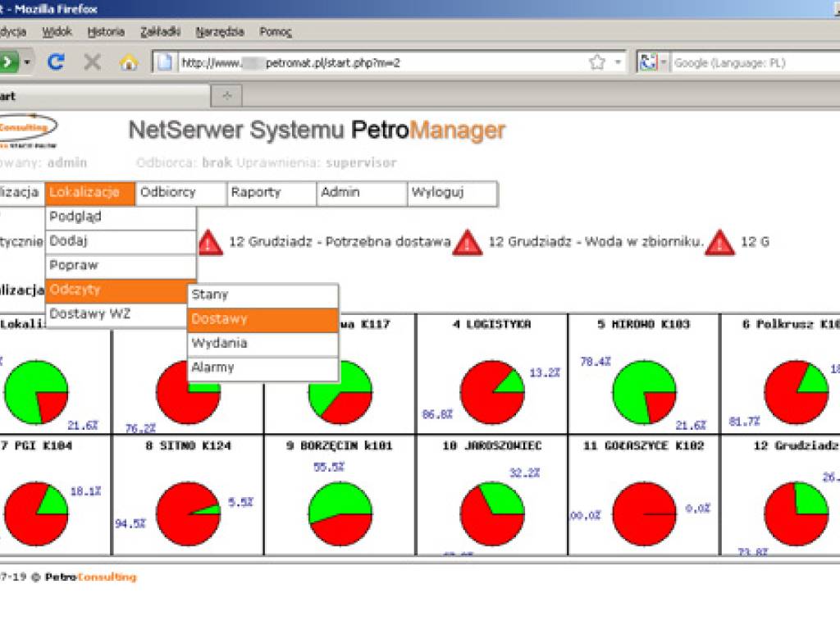Screen dimensions: 840x630
Task: Open the 12 Grudziadz pie chart
Action: coord(796,514)
